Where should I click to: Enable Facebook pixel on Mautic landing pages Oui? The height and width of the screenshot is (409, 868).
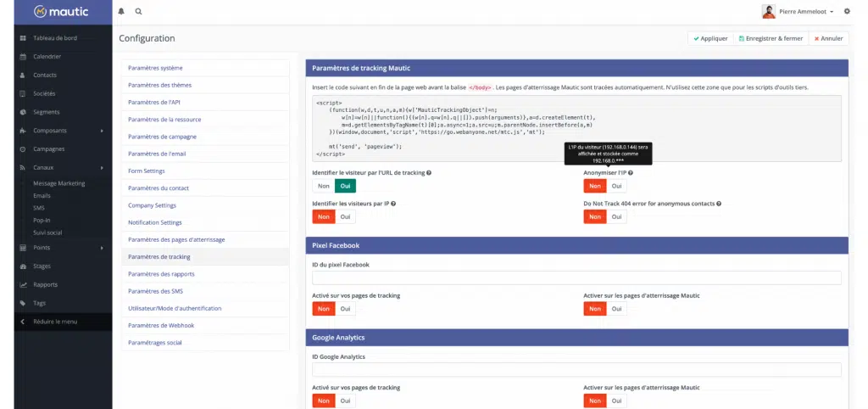coord(617,309)
